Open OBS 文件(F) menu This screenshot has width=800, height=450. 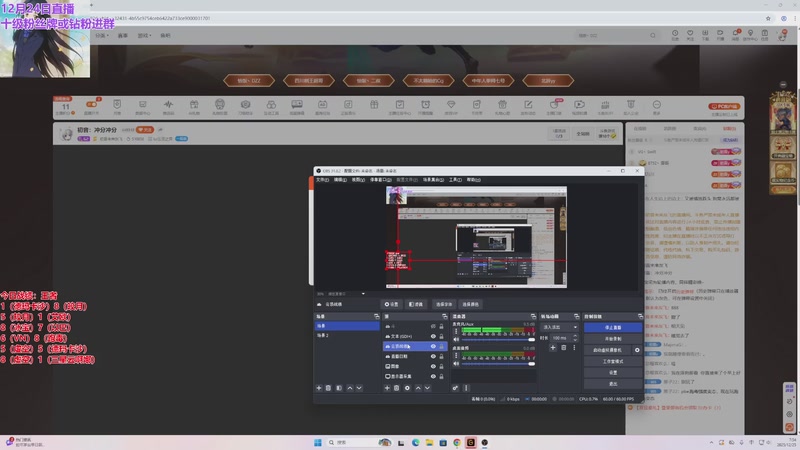[x=322, y=180]
